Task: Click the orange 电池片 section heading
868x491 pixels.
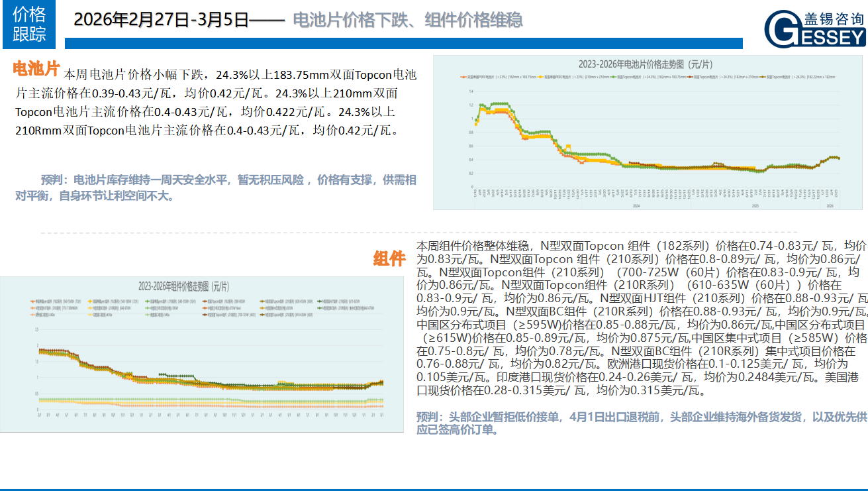Action: (36, 69)
